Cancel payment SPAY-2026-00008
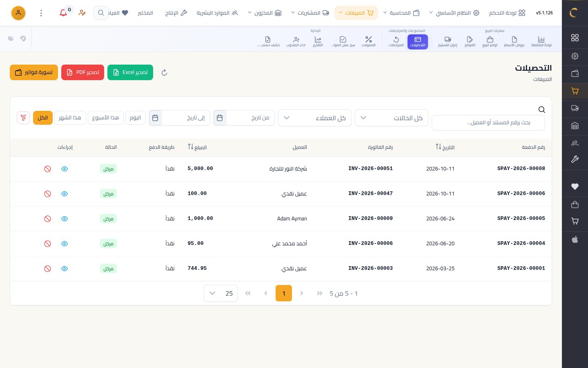The height and width of the screenshot is (368, 588). point(48,169)
